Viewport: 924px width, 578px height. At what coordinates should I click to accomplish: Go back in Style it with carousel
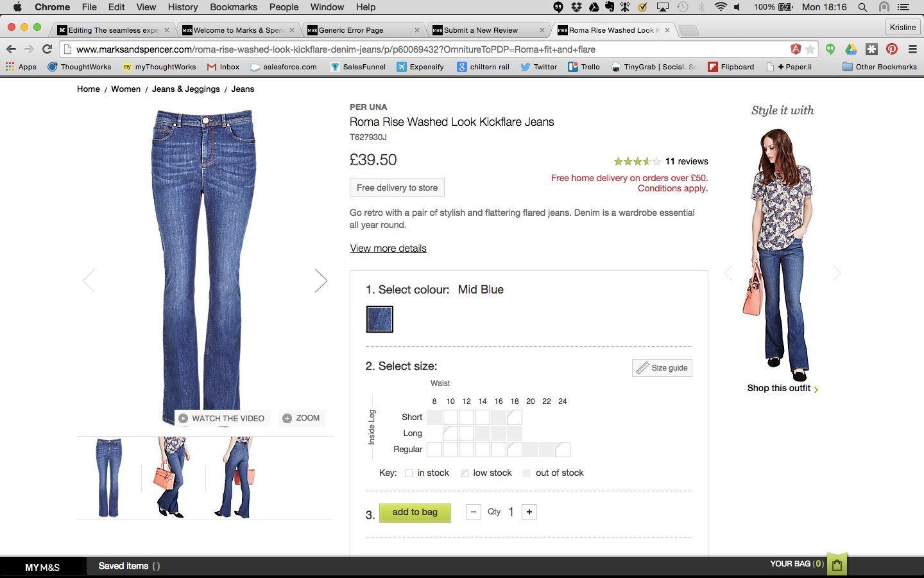pyautogui.click(x=728, y=274)
